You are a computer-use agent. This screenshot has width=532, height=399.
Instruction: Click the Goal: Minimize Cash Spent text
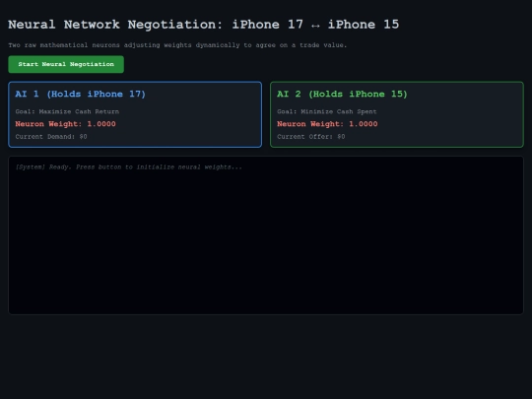pos(327,111)
